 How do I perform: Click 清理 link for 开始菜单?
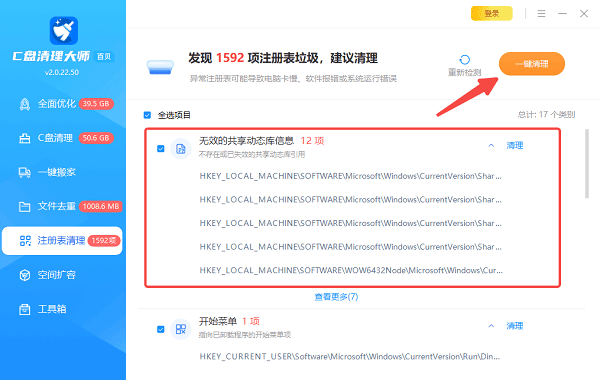point(515,326)
